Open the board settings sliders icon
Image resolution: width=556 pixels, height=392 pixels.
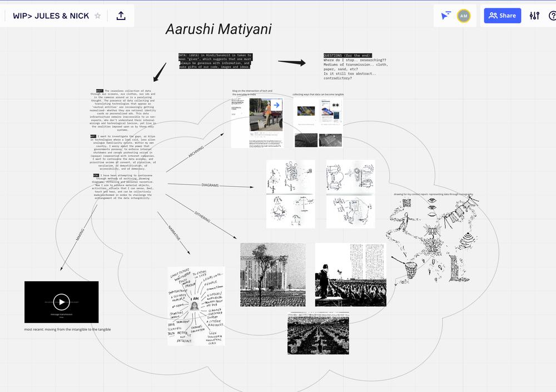coord(534,16)
